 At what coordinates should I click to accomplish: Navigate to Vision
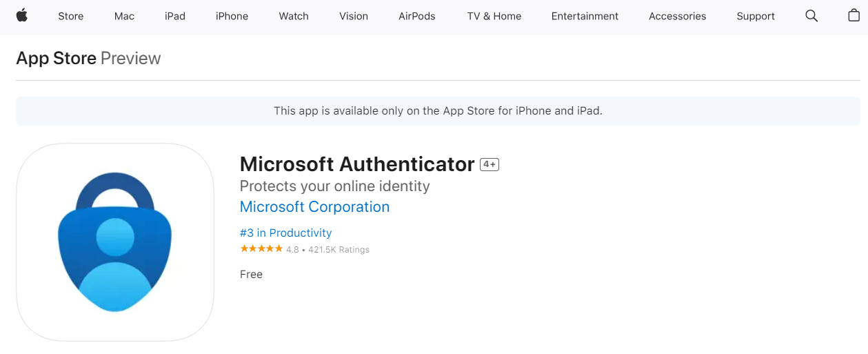(354, 16)
